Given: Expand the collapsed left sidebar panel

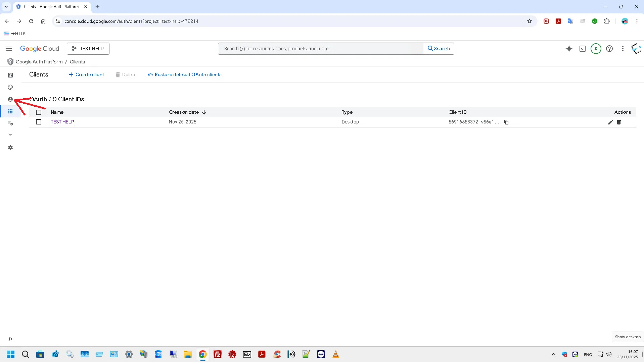Looking at the screenshot, I should [10, 339].
